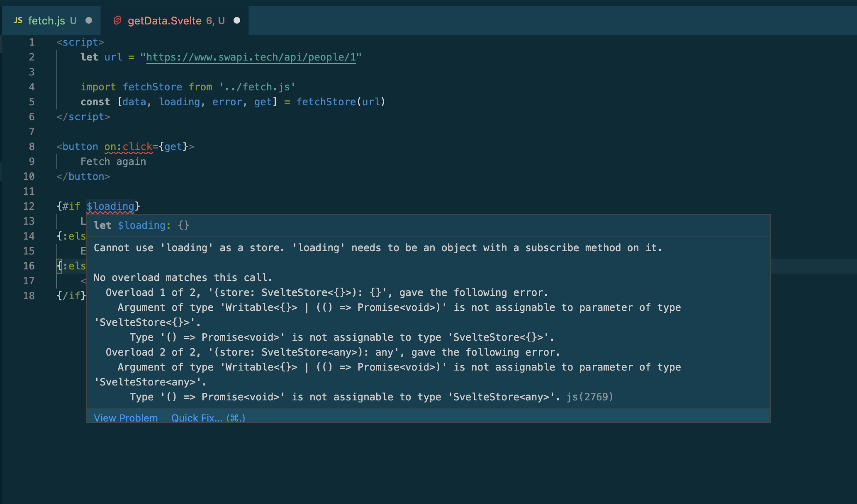The image size is (857, 504).
Task: Open View Problem link in hover popup
Action: point(126,418)
